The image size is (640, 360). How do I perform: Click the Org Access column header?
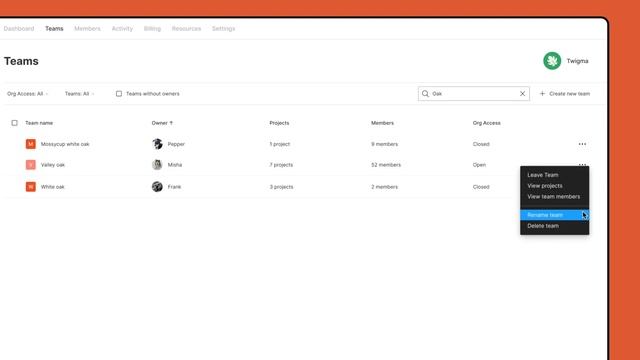click(487, 122)
